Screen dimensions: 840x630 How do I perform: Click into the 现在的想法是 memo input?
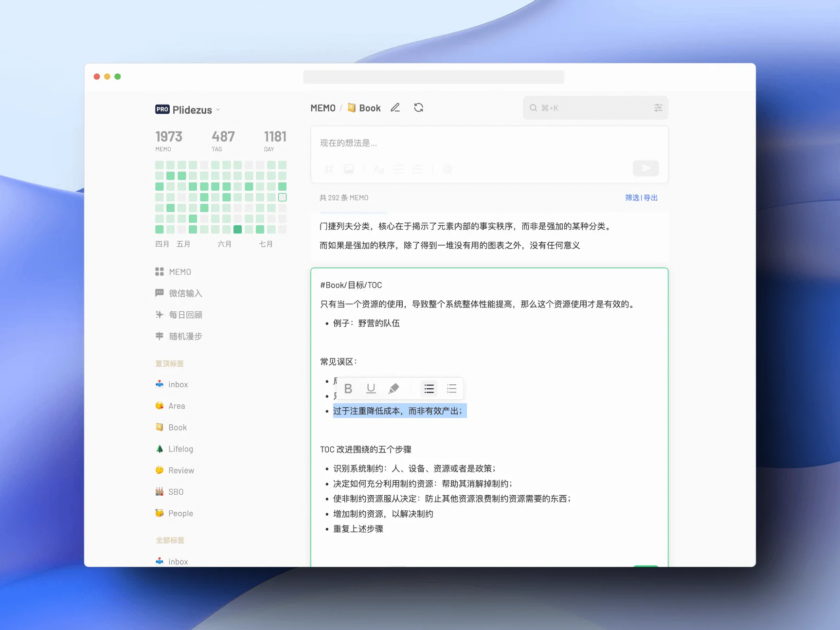489,143
